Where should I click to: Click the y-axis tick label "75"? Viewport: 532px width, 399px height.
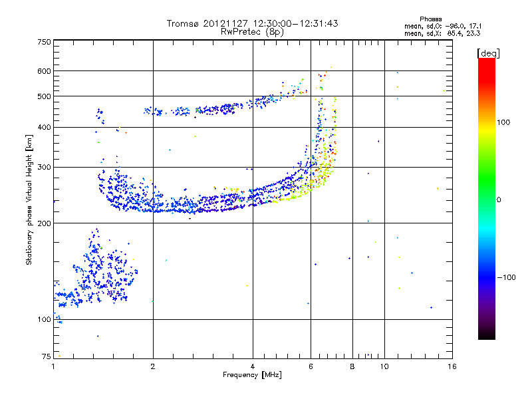(47, 356)
